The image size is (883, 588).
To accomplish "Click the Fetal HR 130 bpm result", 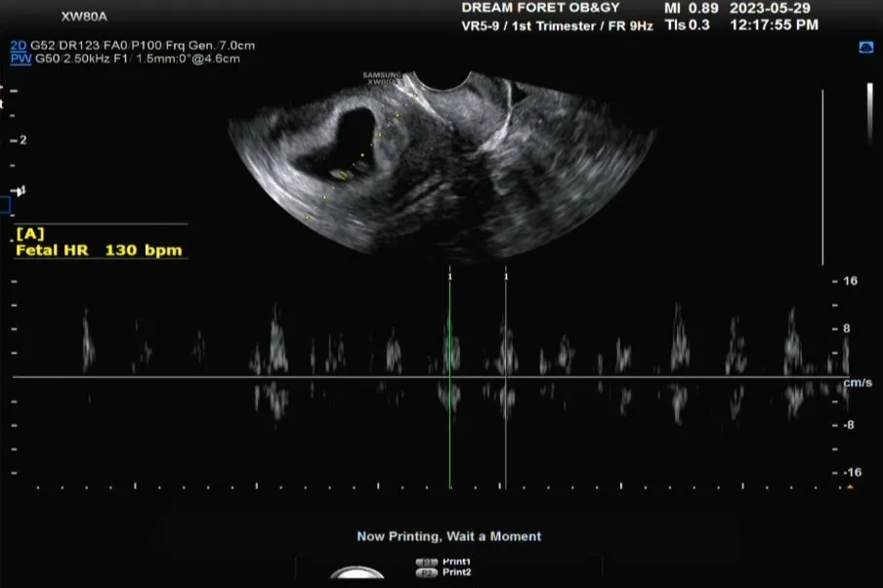I will [99, 250].
